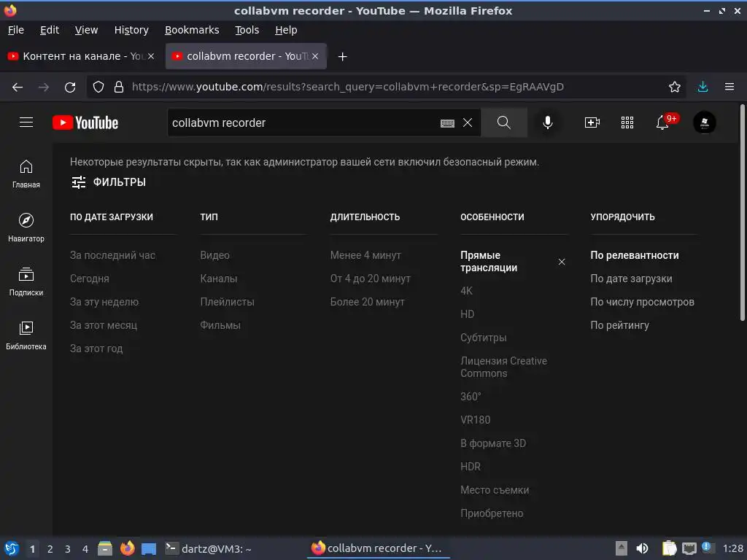Open terminal dartz@VM3 in taskbar

208,548
